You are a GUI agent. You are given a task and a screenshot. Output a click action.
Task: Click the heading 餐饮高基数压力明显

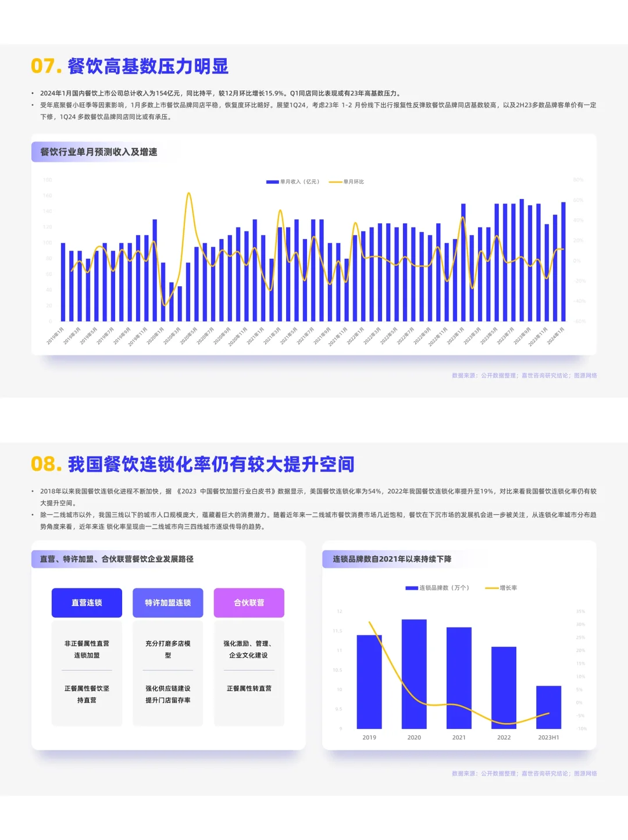coord(148,66)
